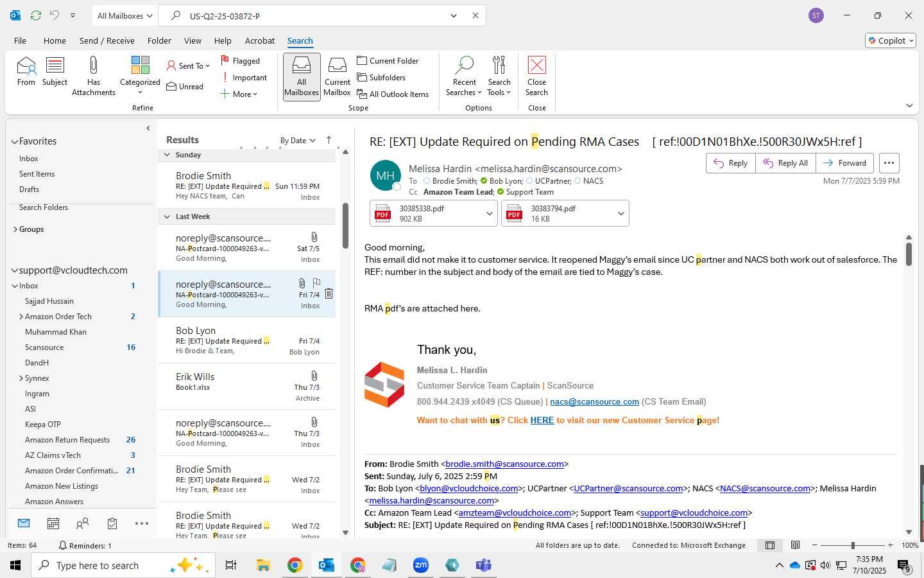Open nacs@scansource.com email link

pyautogui.click(x=594, y=401)
